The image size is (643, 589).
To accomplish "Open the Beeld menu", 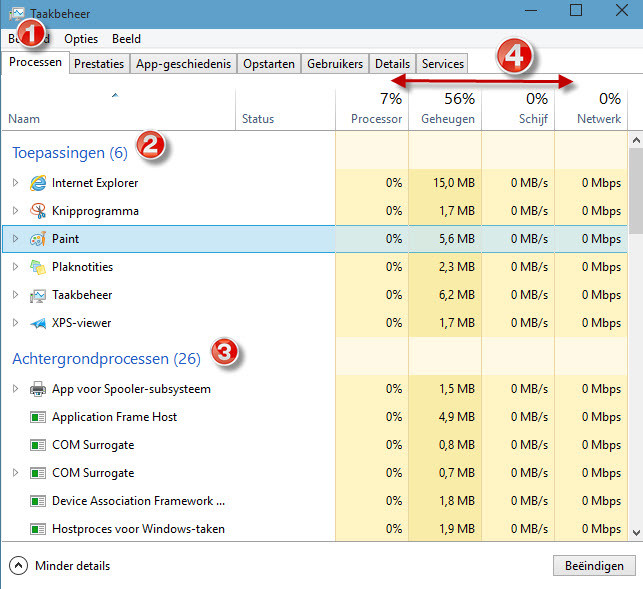I will (126, 39).
